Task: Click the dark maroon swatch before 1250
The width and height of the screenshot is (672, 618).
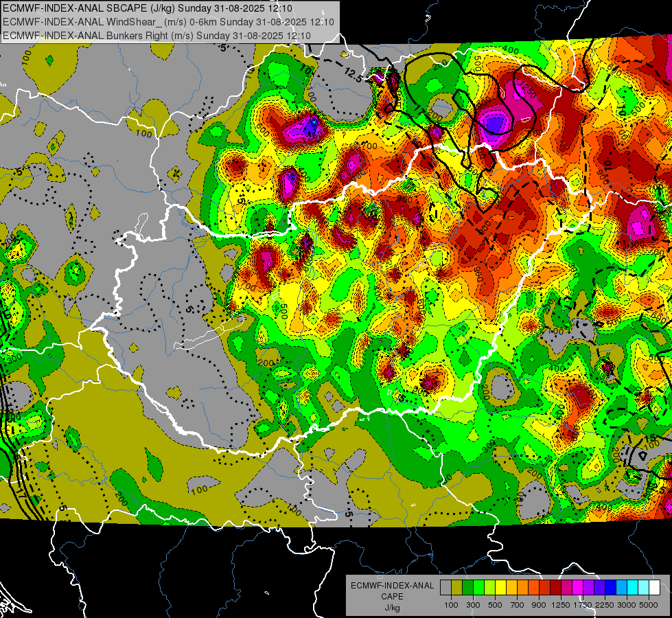Action: tap(555, 588)
